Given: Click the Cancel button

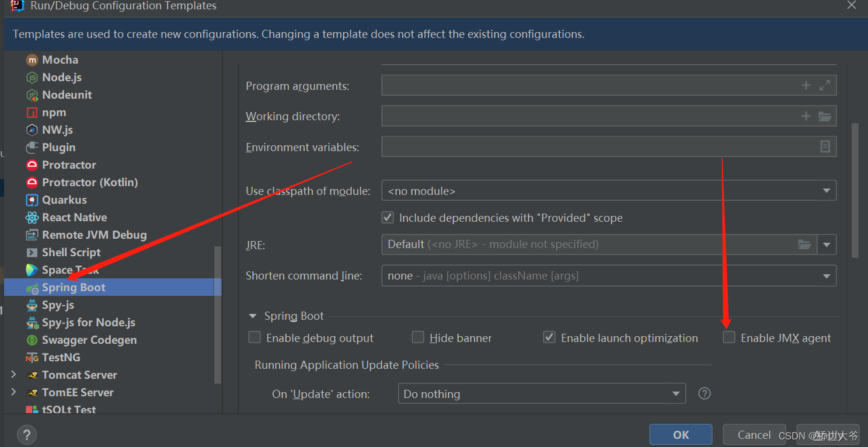Looking at the screenshot, I should point(754,435).
